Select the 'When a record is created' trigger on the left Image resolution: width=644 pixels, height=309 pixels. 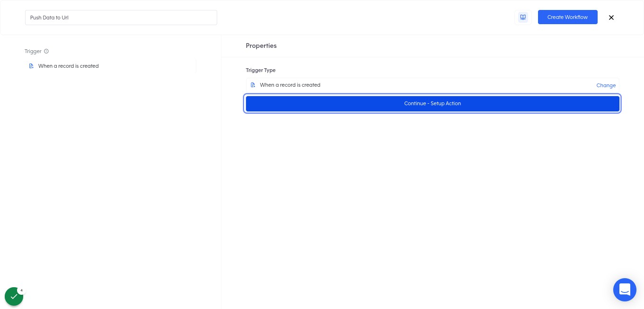click(68, 66)
